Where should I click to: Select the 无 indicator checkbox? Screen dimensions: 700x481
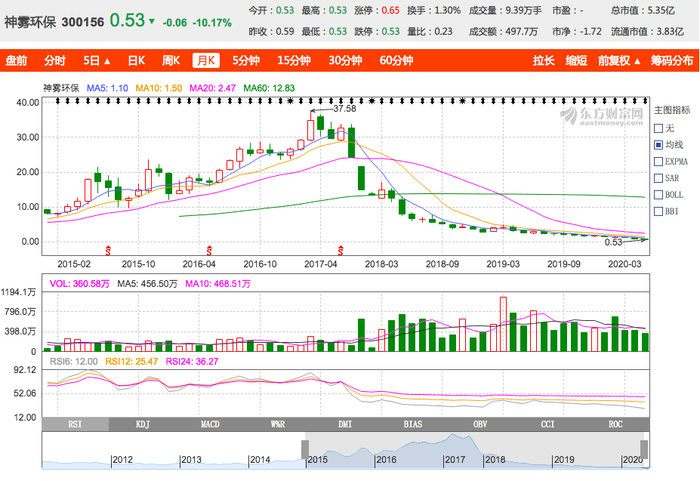pos(658,129)
